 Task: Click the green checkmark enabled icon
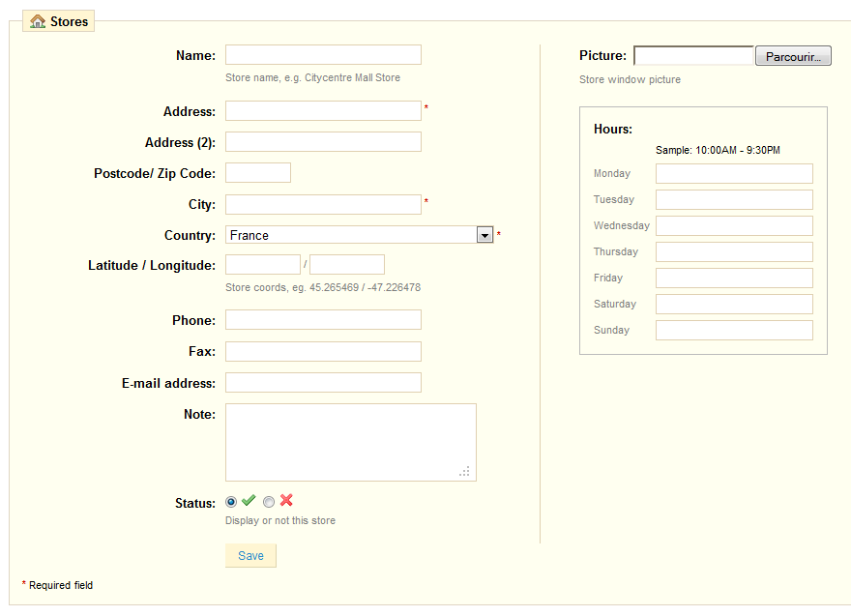pos(249,500)
